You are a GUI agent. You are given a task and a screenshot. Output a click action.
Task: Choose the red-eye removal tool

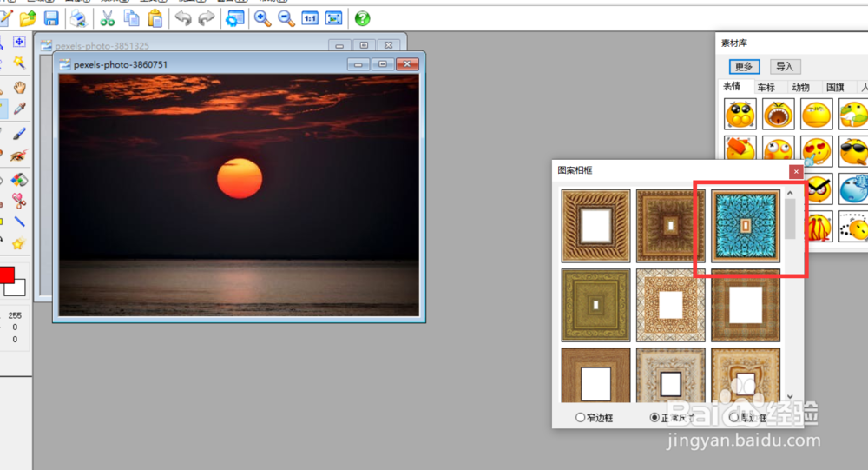point(19,156)
